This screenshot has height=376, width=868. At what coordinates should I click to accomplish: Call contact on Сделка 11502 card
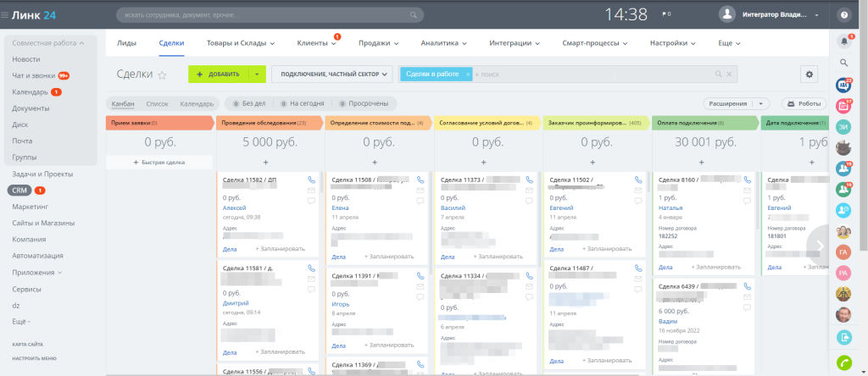tap(638, 180)
